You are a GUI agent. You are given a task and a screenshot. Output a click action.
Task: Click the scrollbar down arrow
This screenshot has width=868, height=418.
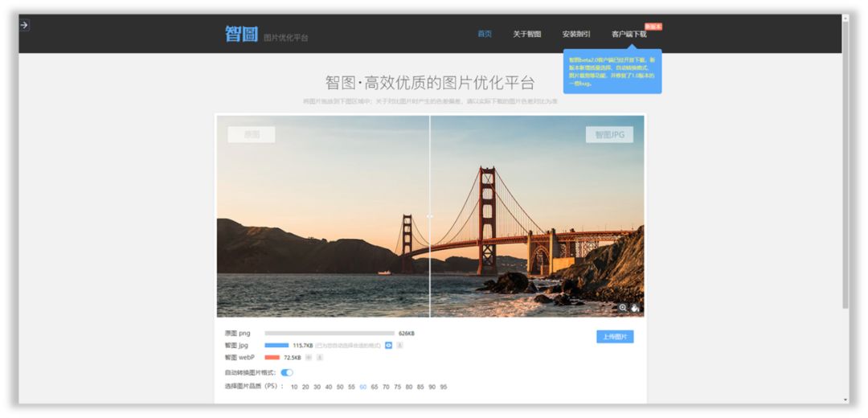click(x=845, y=400)
